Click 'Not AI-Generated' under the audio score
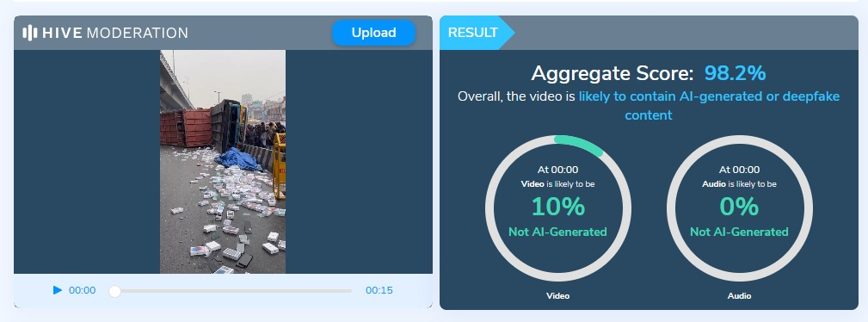This screenshot has width=868, height=322. [739, 232]
